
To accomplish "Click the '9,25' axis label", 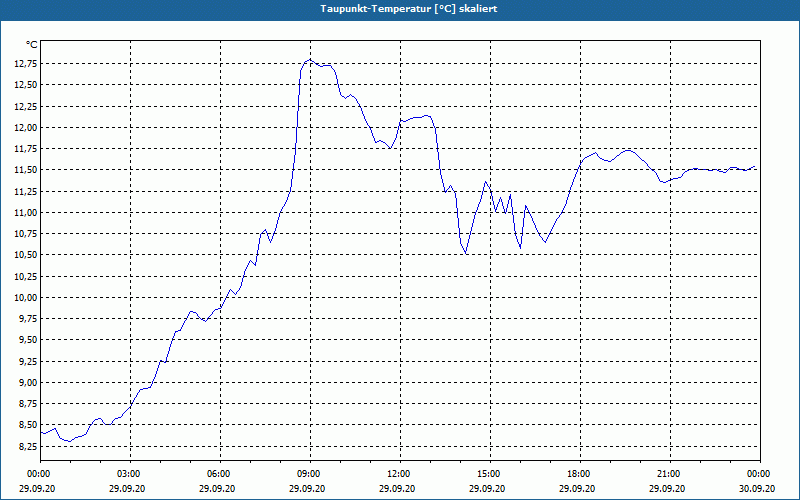I will 27,361.
